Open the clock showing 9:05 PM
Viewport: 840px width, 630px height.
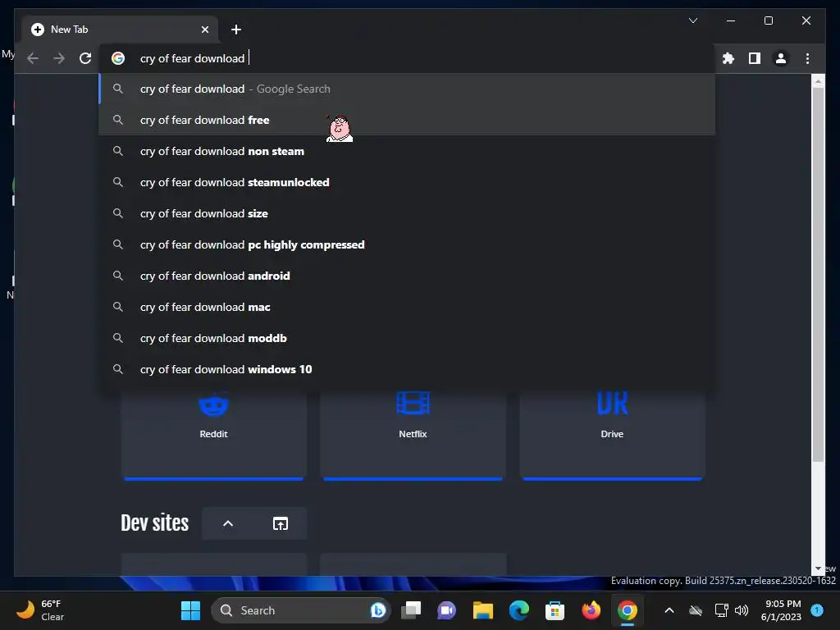click(x=782, y=610)
